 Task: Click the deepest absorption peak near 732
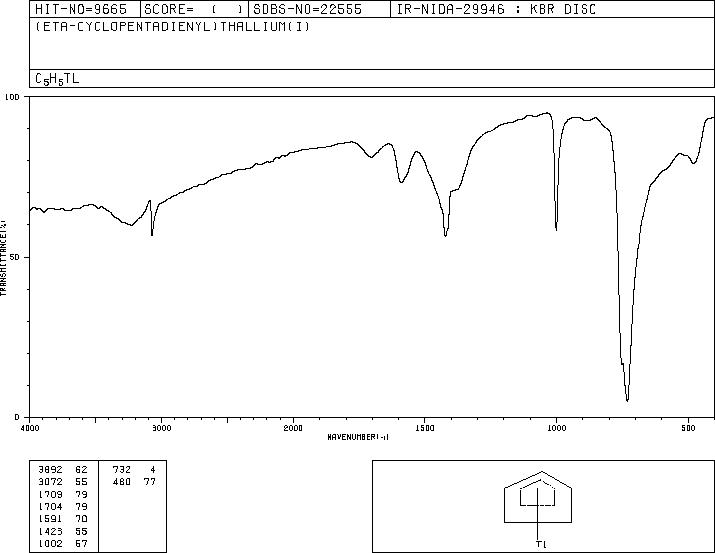(627, 399)
